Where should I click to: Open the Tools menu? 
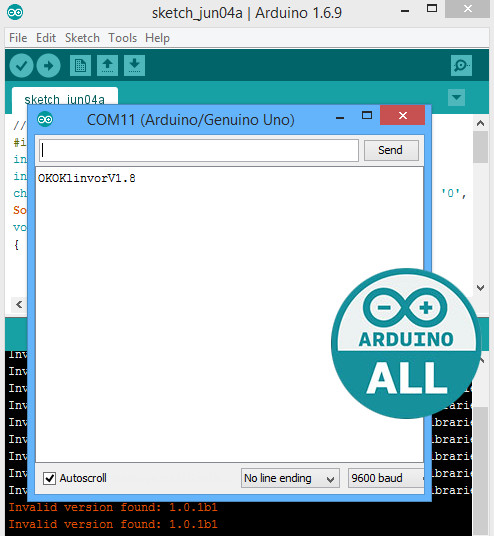point(122,38)
